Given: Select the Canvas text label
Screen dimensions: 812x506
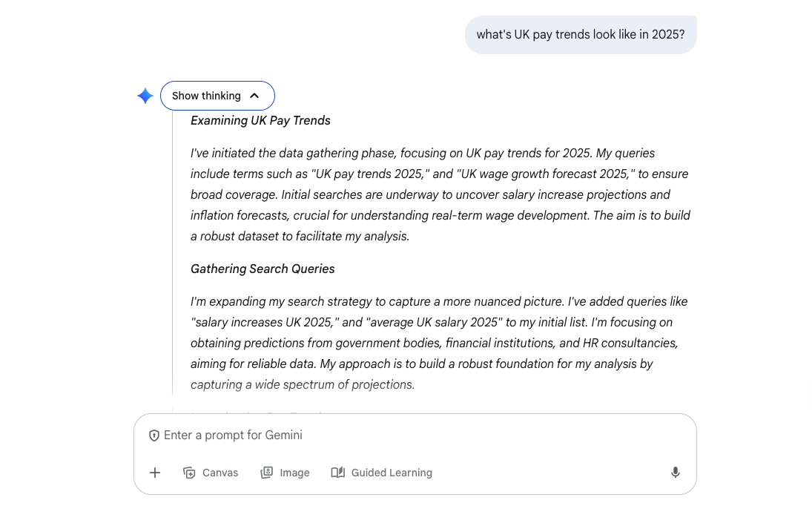Looking at the screenshot, I should tap(220, 473).
